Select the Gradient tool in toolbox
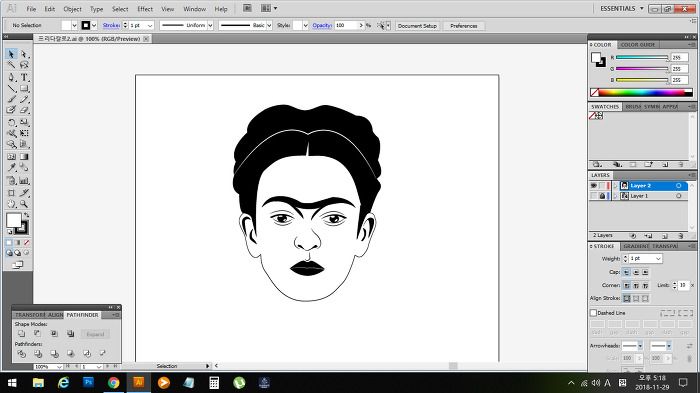 [x=24, y=157]
